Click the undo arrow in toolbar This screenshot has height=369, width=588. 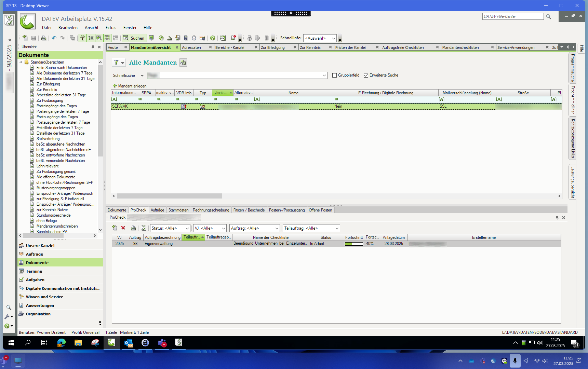point(54,38)
